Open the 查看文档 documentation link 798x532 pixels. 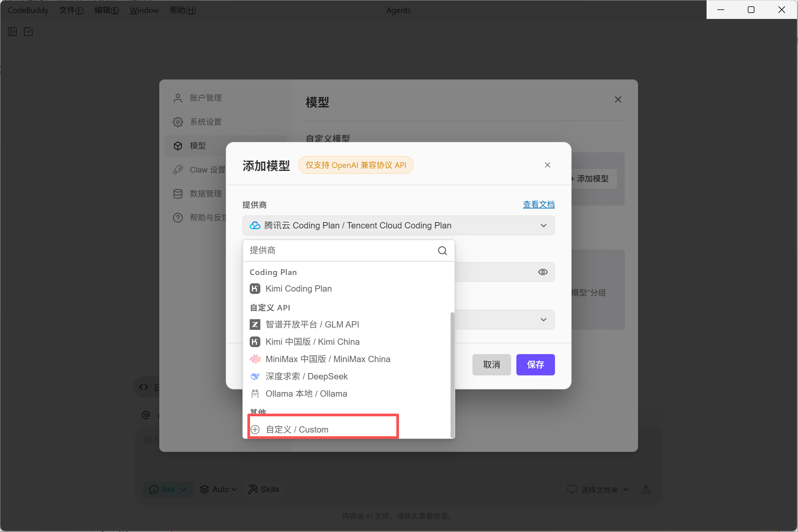539,205
